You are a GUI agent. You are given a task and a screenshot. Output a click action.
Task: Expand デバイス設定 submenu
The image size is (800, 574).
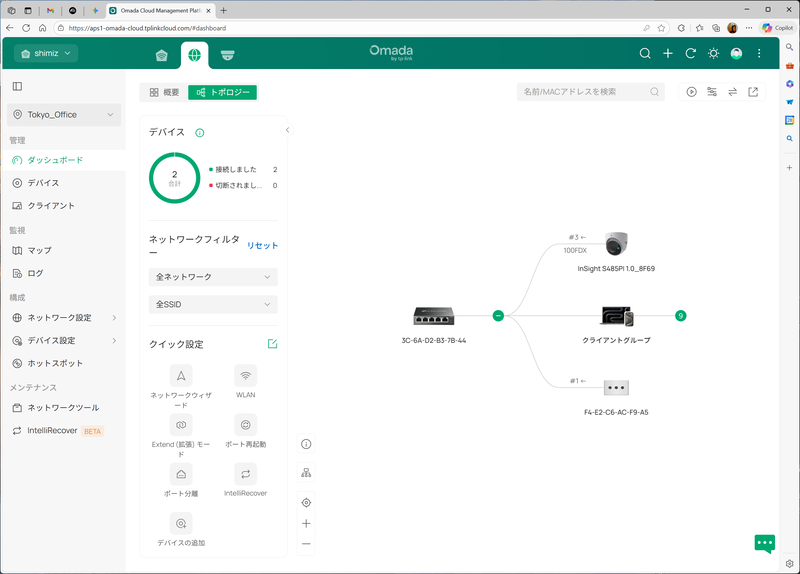tap(63, 340)
